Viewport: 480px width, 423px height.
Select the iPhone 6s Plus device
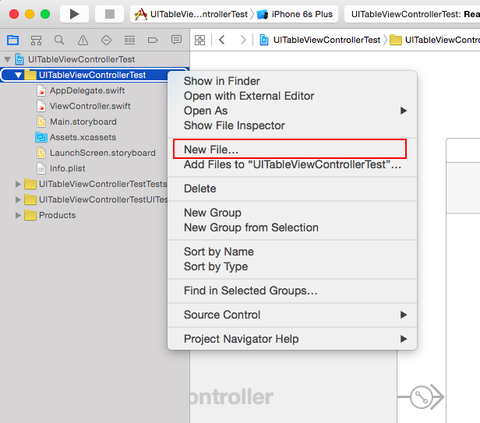(295, 14)
